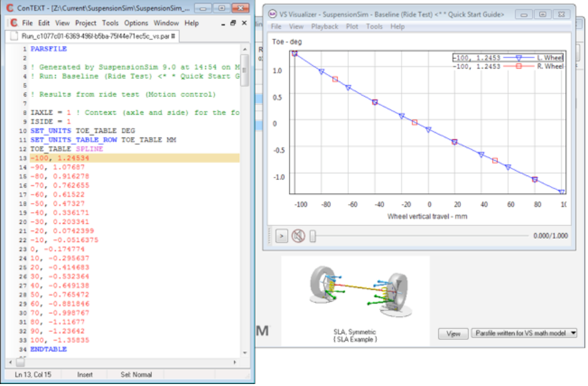
Task: Toggle the muted sound icon in VS Visualizer
Action: pyautogui.click(x=298, y=236)
